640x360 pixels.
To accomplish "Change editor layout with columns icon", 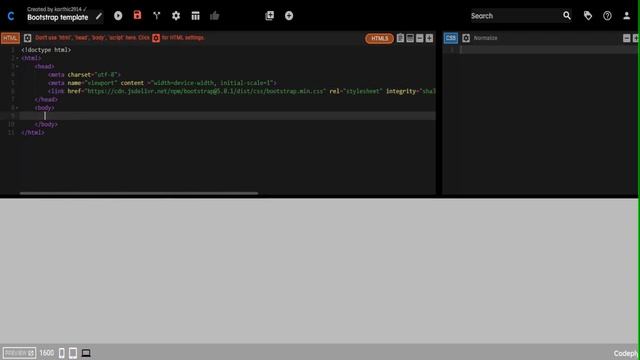I will tap(196, 16).
